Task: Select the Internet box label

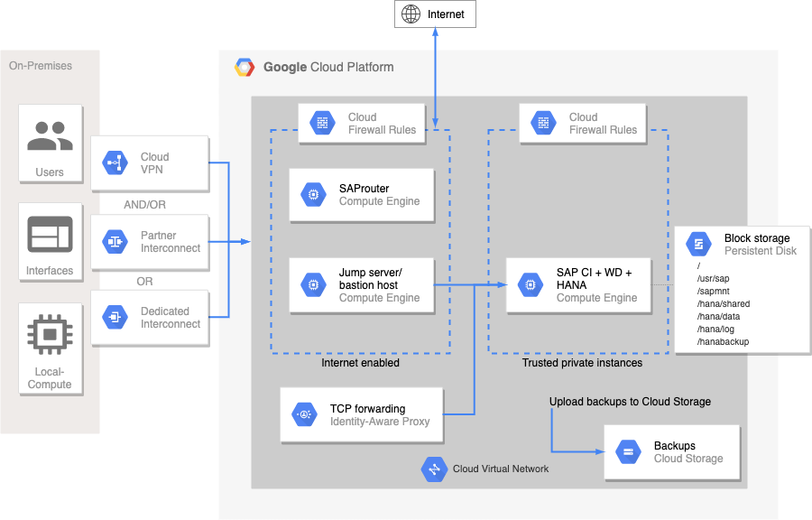Action: pos(446,14)
